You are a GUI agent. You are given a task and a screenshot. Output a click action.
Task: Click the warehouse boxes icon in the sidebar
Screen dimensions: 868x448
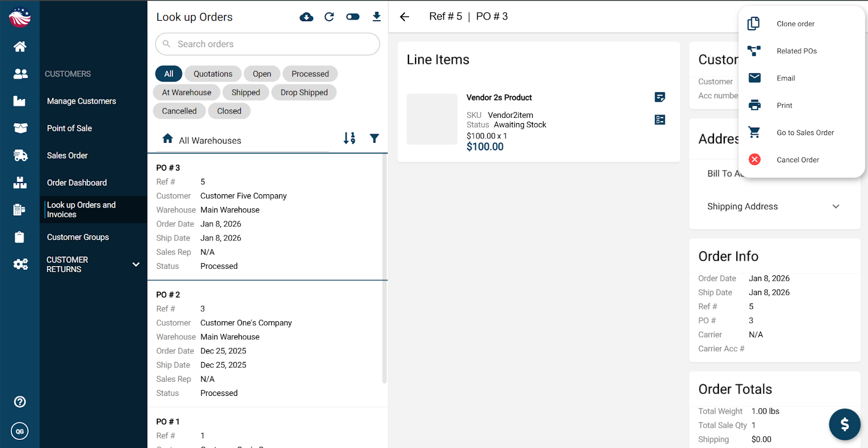click(20, 182)
